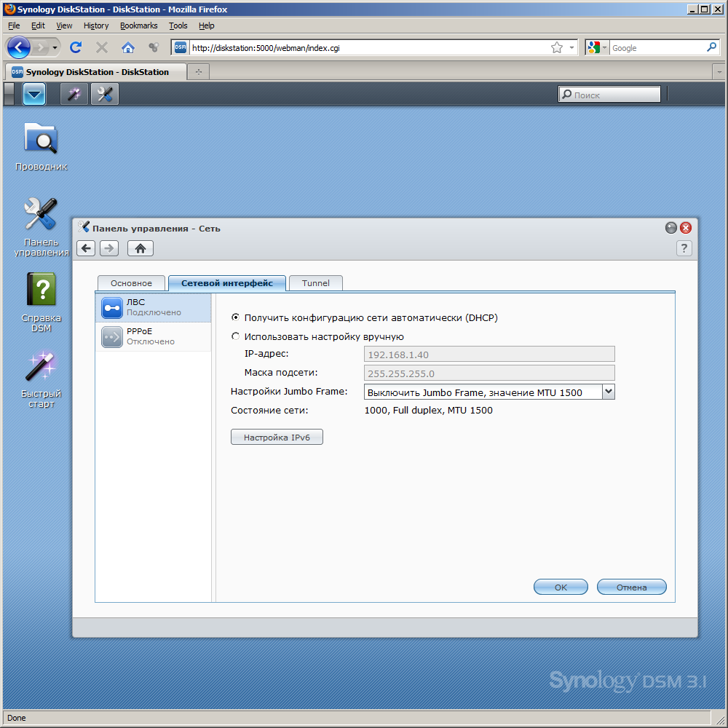Click the Настройка IPv6 button
Viewport: 728px width, 728px height.
(x=277, y=437)
